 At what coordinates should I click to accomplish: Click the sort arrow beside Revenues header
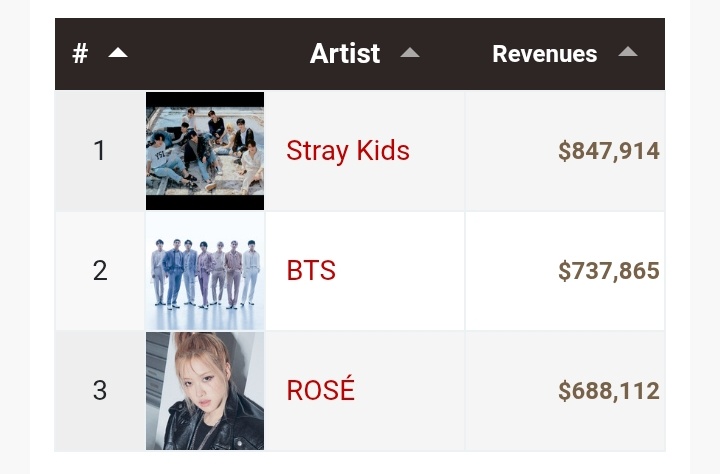628,51
